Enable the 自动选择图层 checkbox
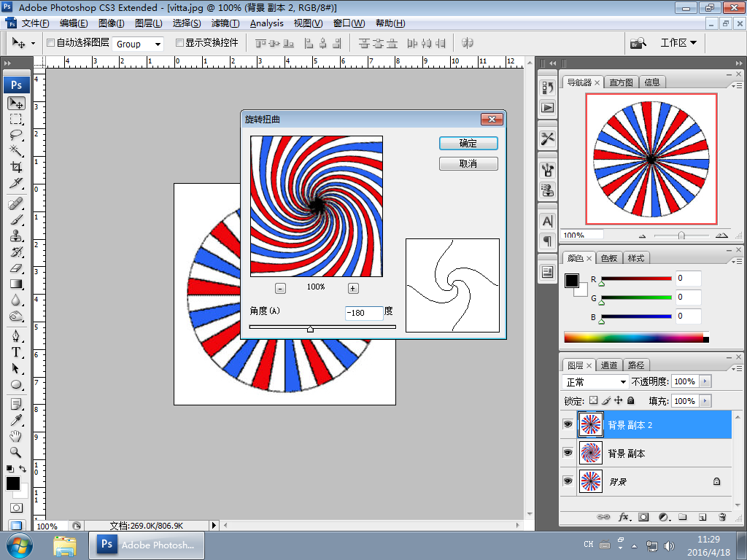This screenshot has height=560, width=747. point(50,43)
